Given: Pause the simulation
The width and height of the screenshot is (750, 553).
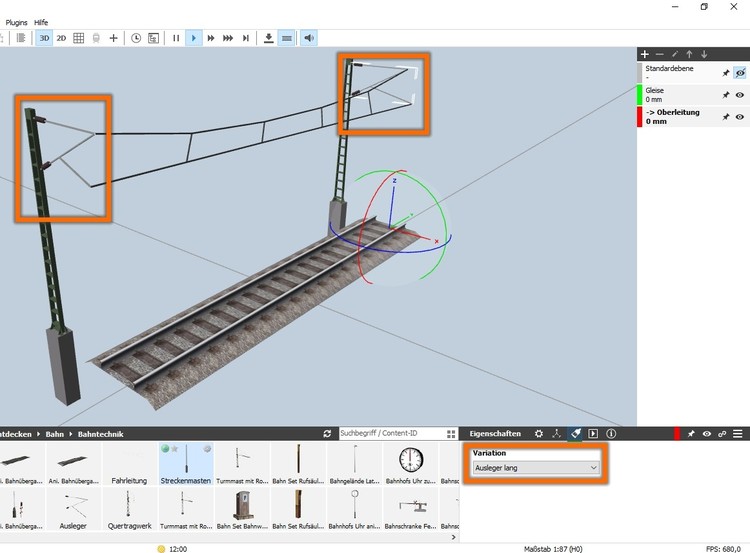Looking at the screenshot, I should 176,38.
